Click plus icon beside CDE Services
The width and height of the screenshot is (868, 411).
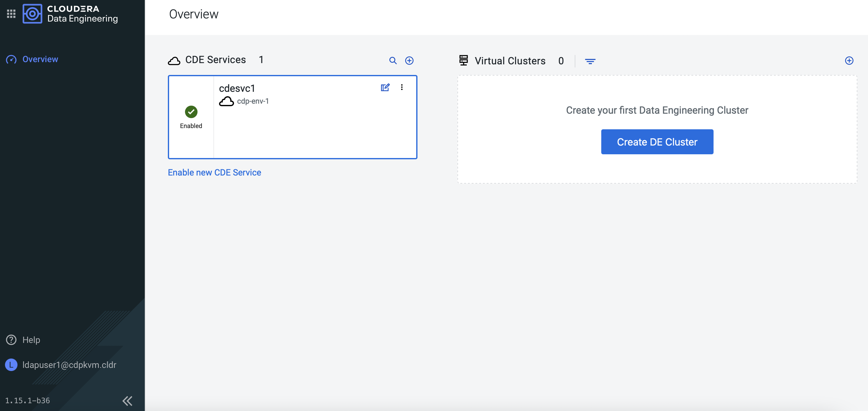409,61
